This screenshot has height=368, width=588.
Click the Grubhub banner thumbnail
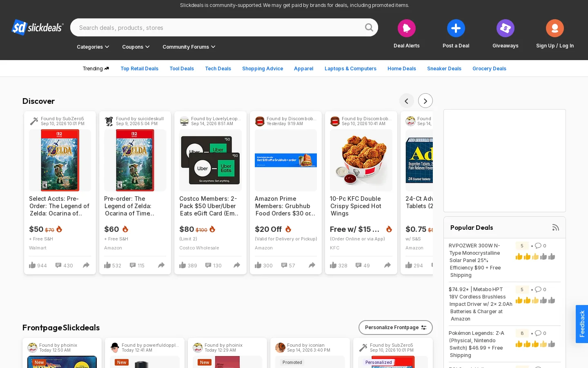pyautogui.click(x=286, y=160)
